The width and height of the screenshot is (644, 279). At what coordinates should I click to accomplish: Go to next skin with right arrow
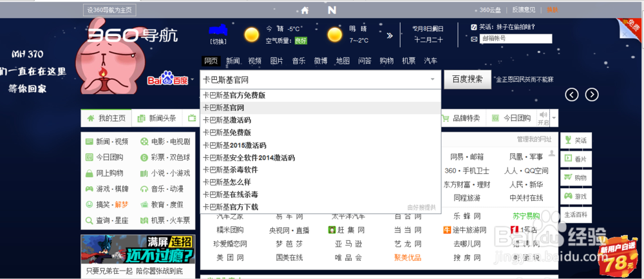click(592, 95)
